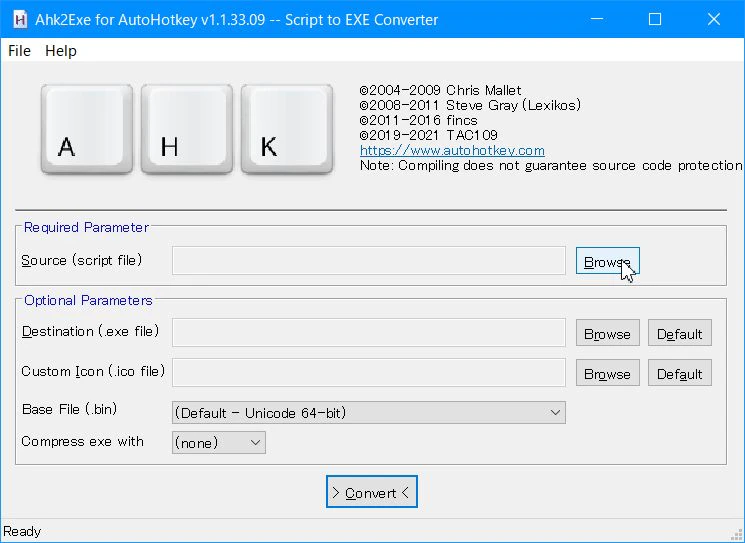Close the Ahk2Exe window

[x=714, y=19]
